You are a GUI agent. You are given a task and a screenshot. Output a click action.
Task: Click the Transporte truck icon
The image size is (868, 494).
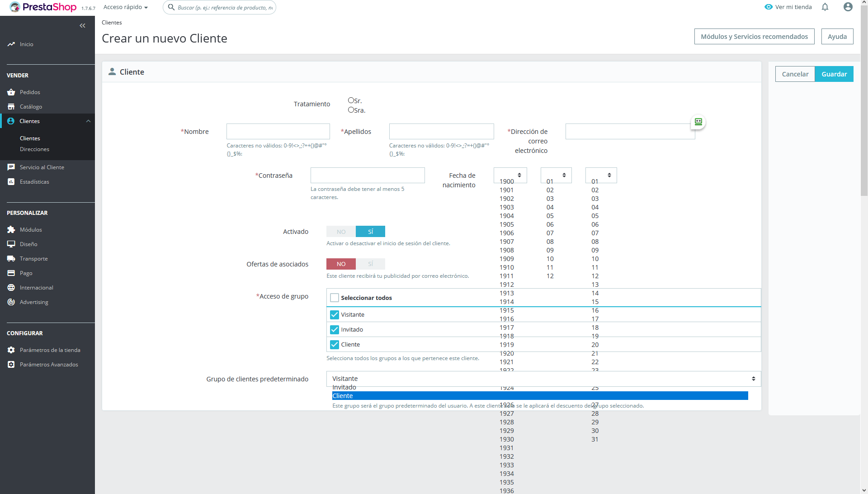(11, 259)
